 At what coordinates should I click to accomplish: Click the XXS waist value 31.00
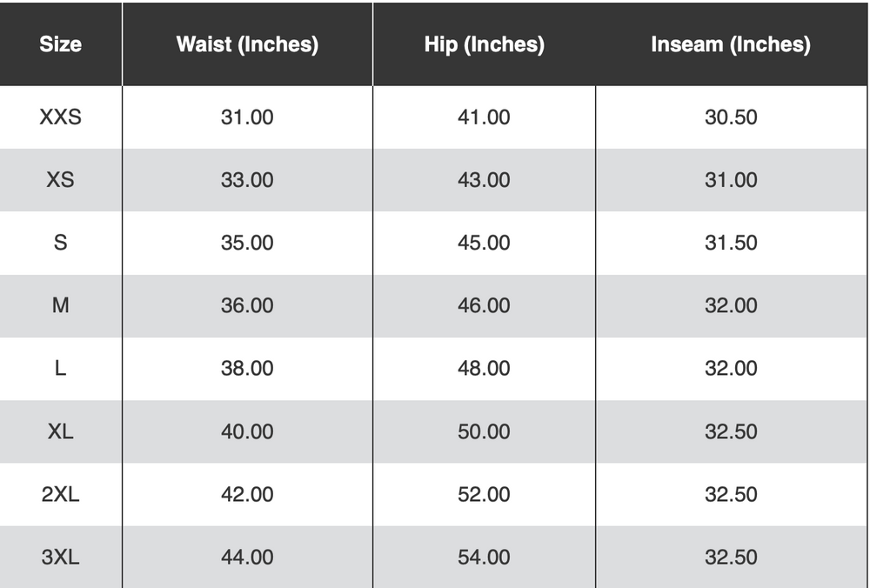(247, 117)
